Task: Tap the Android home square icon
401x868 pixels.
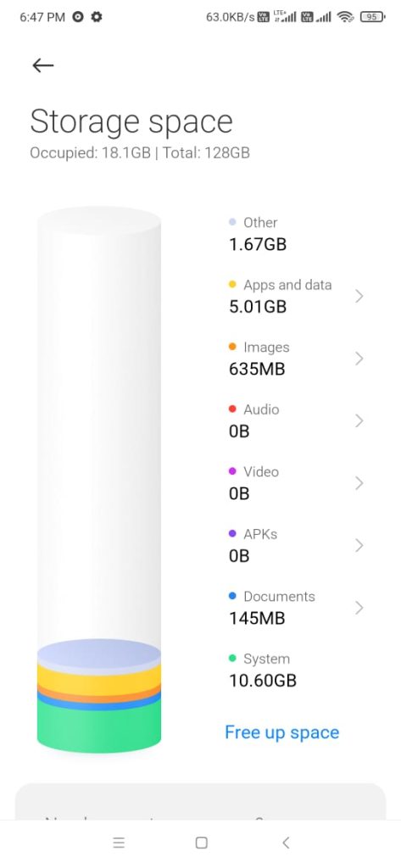Action: pyautogui.click(x=202, y=843)
